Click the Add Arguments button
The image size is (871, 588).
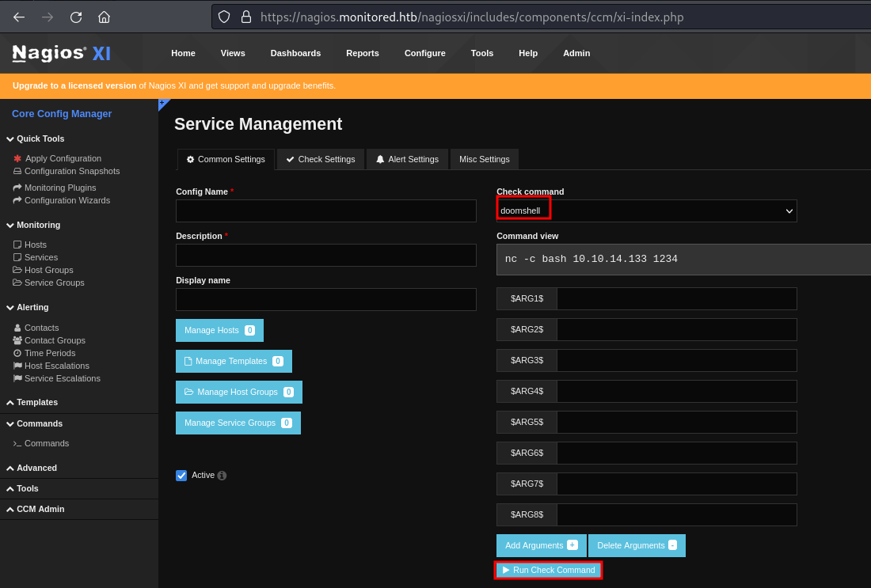[x=541, y=545]
